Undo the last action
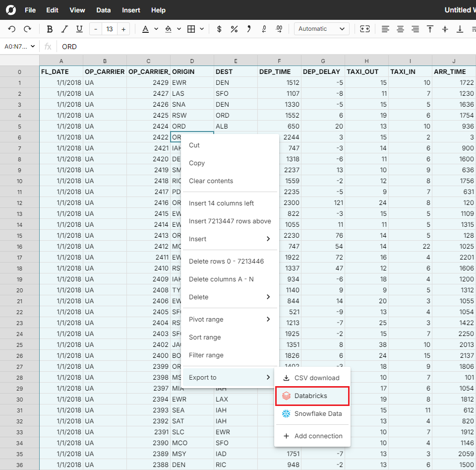476x470 pixels. [11, 29]
